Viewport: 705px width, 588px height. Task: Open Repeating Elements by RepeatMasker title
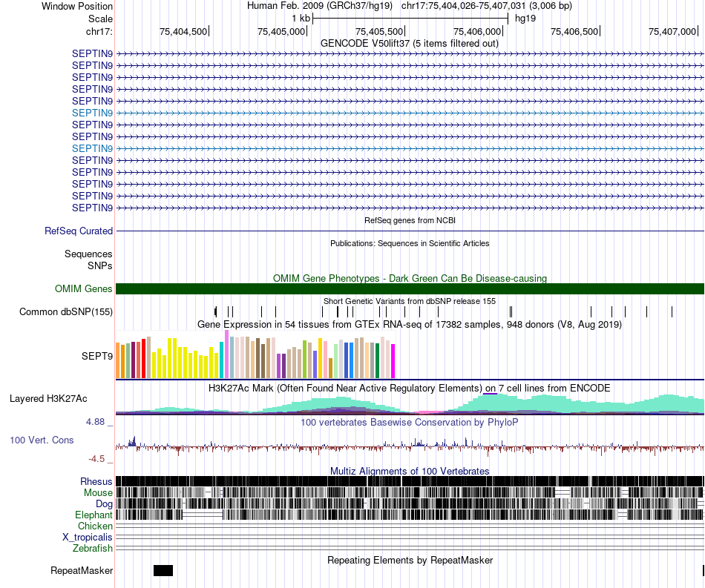[410, 560]
